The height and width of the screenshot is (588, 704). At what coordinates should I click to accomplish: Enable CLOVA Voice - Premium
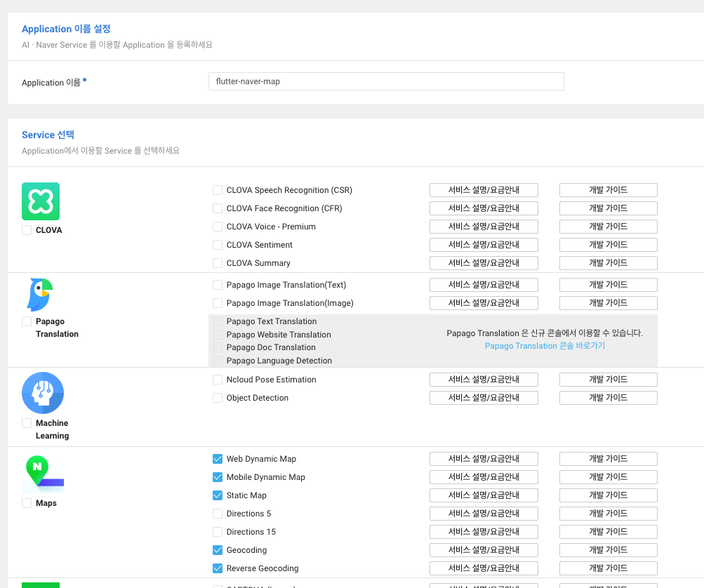point(218,227)
